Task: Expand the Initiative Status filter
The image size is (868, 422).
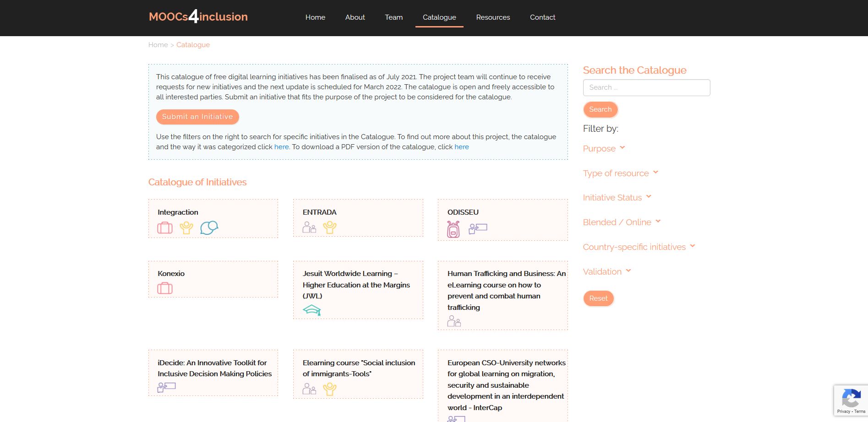Action: coord(617,197)
